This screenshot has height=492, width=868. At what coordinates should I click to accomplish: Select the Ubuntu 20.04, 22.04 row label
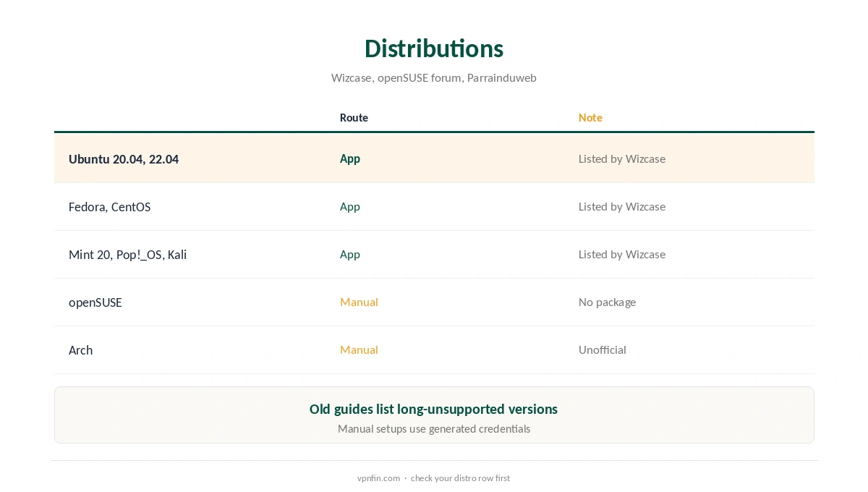pyautogui.click(x=124, y=159)
